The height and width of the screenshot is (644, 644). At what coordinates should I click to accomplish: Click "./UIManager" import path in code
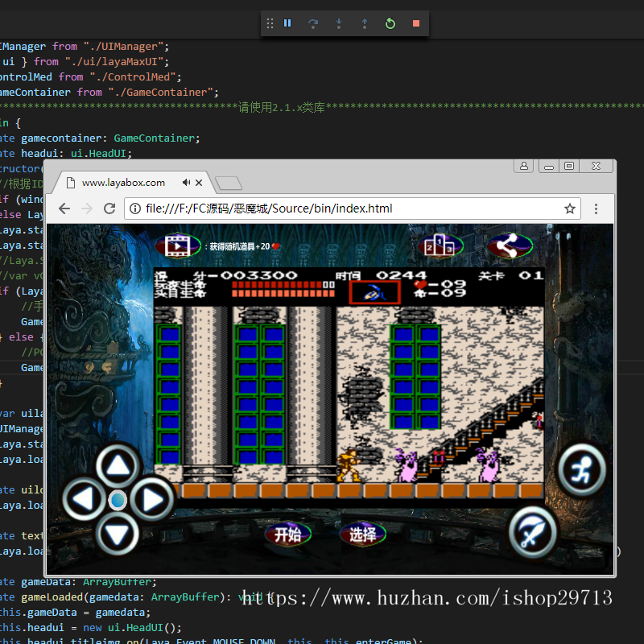tap(124, 47)
